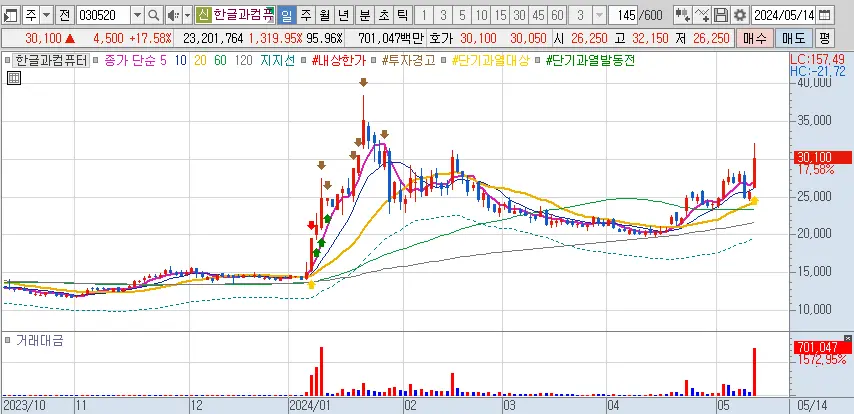The width and height of the screenshot is (854, 414).
Task: Click the speaker sound alert icon
Action: point(173,15)
